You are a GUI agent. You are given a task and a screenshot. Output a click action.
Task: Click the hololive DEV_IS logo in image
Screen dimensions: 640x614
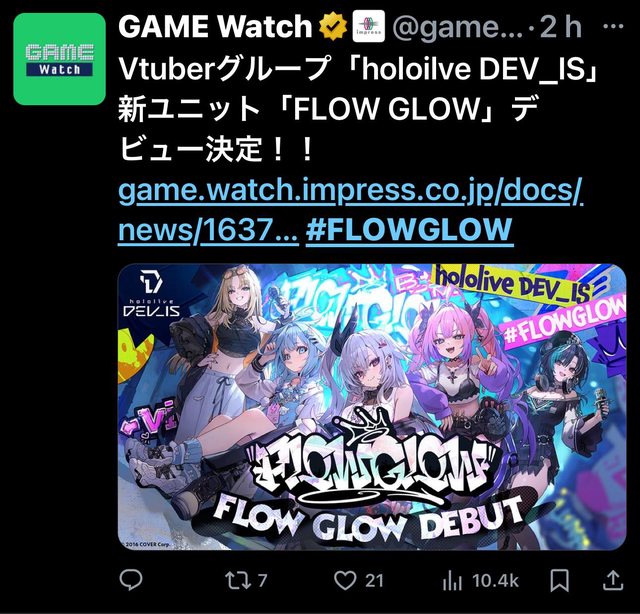(151, 293)
